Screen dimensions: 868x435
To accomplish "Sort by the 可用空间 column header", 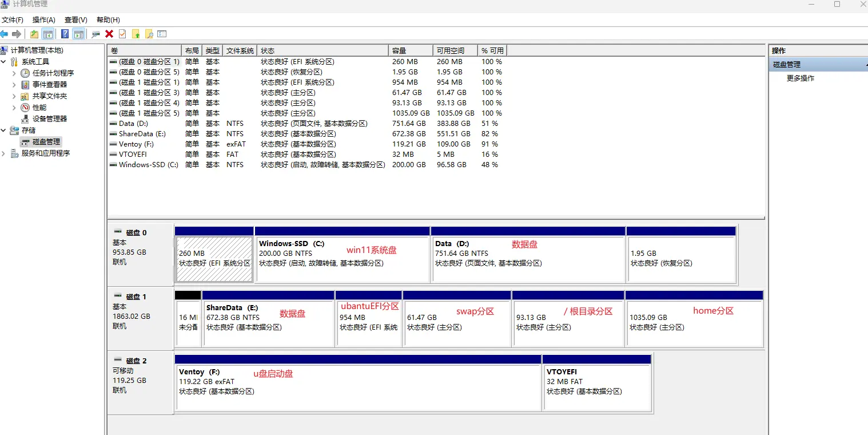I will coord(455,51).
